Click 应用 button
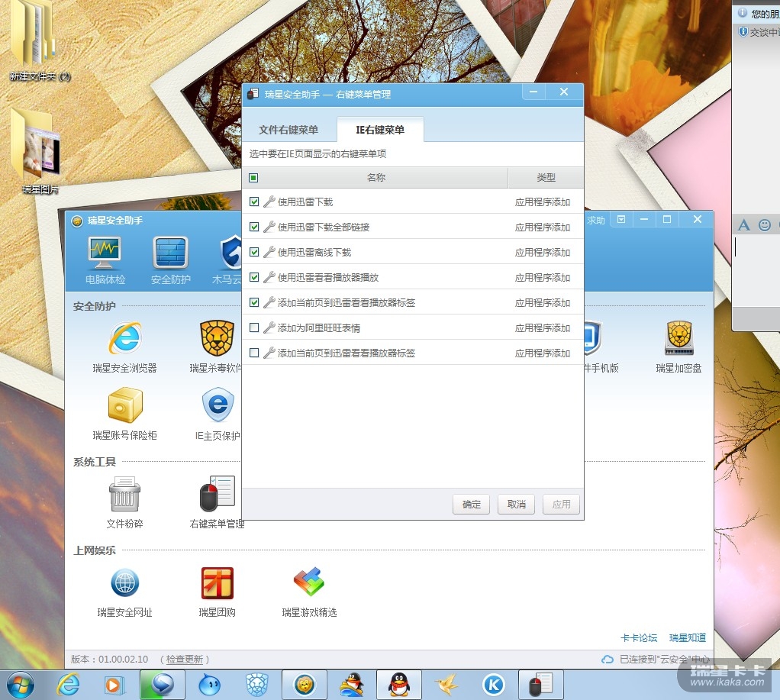Image resolution: width=780 pixels, height=700 pixels. pos(561,505)
